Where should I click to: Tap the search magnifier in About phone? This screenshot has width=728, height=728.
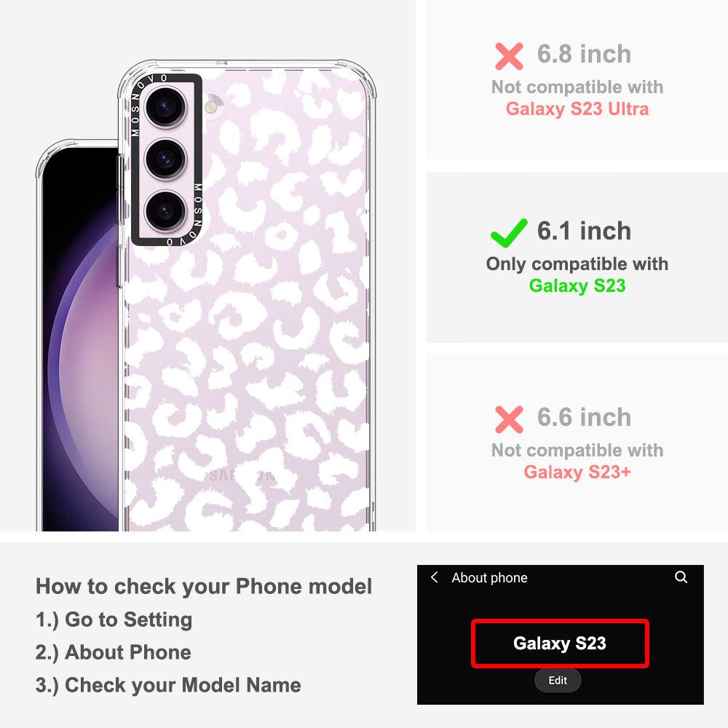pyautogui.click(x=681, y=577)
